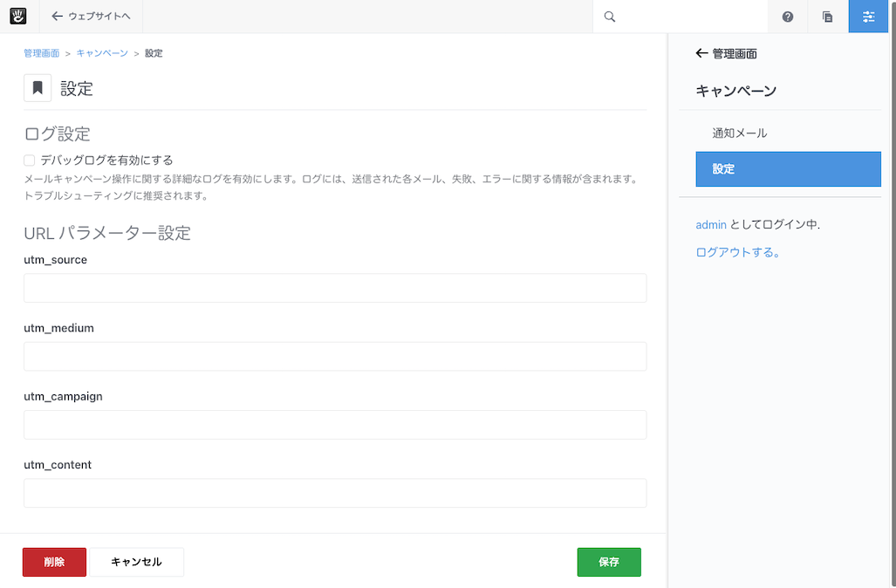The image size is (896, 588).
Task: Click the back arrow beside 管理画面
Action: click(x=701, y=53)
